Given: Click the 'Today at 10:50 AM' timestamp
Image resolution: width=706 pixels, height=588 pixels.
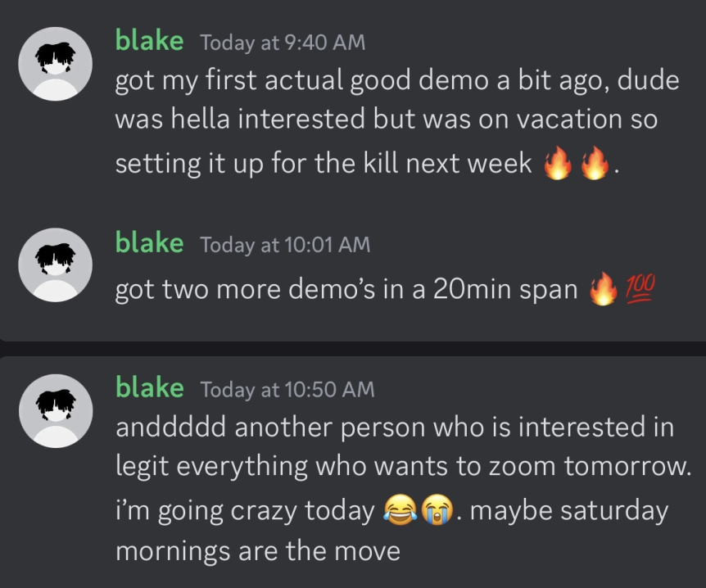Looking at the screenshot, I should [287, 389].
